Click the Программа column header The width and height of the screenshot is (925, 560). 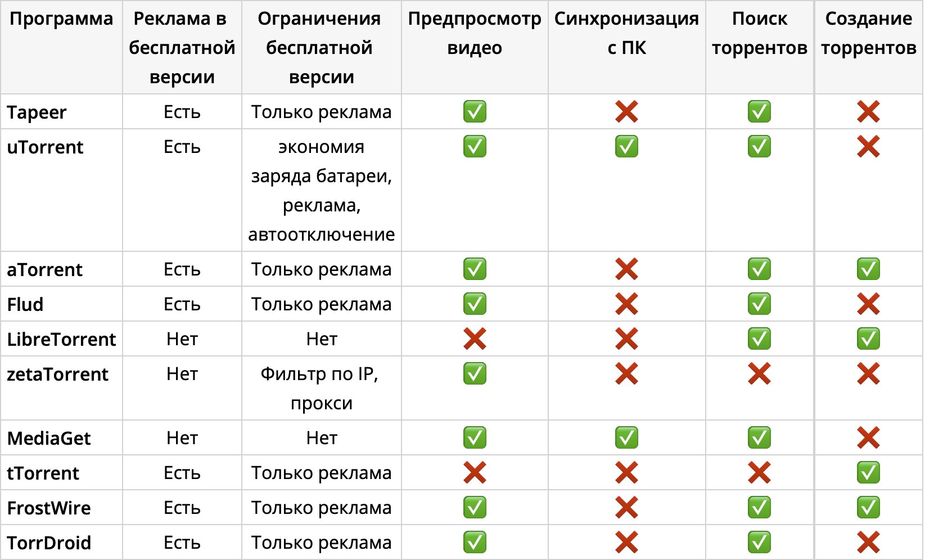click(x=61, y=19)
